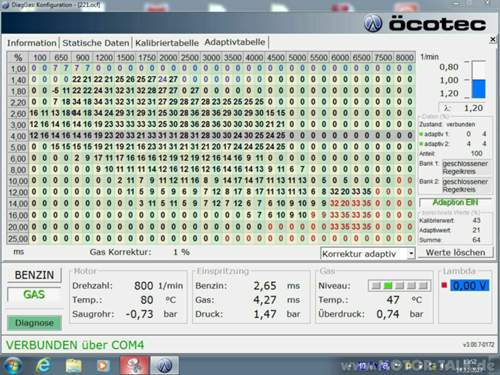
Task: Click the red lambda status indicator
Action: pos(444,285)
